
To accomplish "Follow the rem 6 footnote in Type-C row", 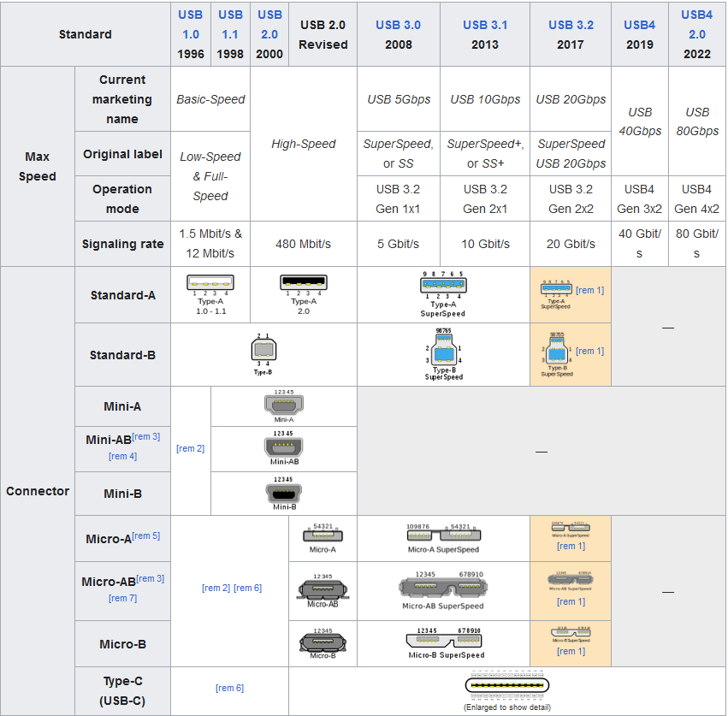I will click(x=229, y=687).
